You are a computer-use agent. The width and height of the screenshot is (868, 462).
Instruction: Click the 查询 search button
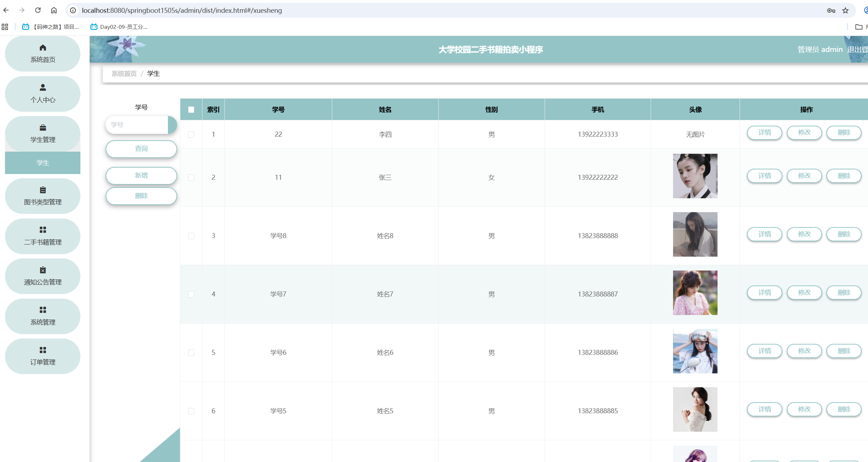[141, 149]
